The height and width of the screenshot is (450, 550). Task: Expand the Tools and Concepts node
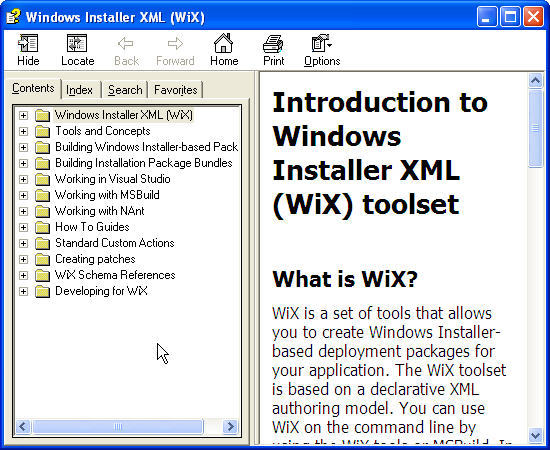23,131
